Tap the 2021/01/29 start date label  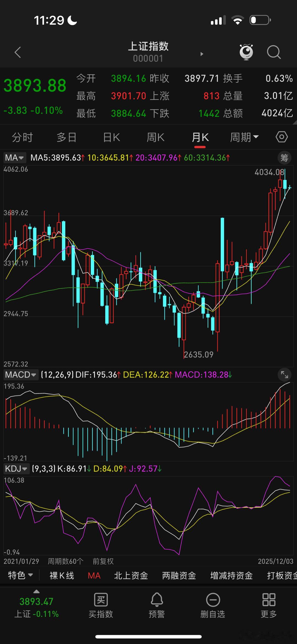(x=21, y=561)
